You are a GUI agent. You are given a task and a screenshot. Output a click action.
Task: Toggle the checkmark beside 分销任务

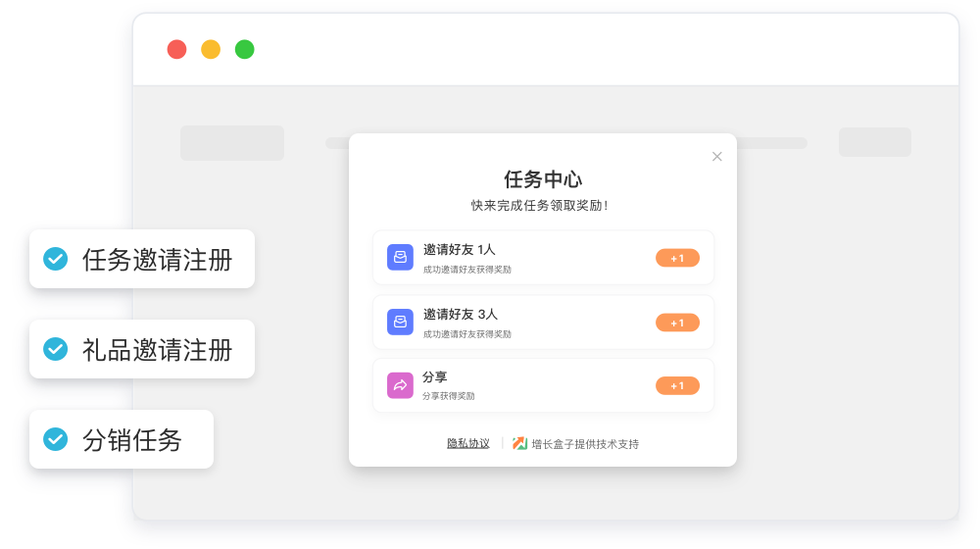tap(56, 439)
